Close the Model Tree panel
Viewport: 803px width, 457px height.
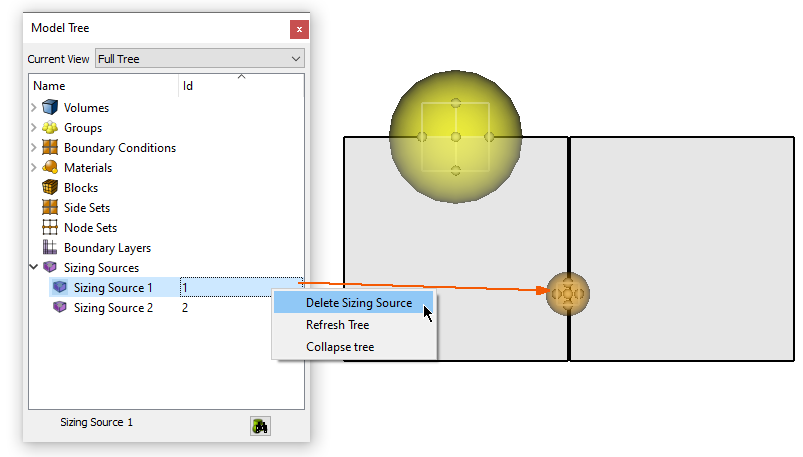point(297,29)
